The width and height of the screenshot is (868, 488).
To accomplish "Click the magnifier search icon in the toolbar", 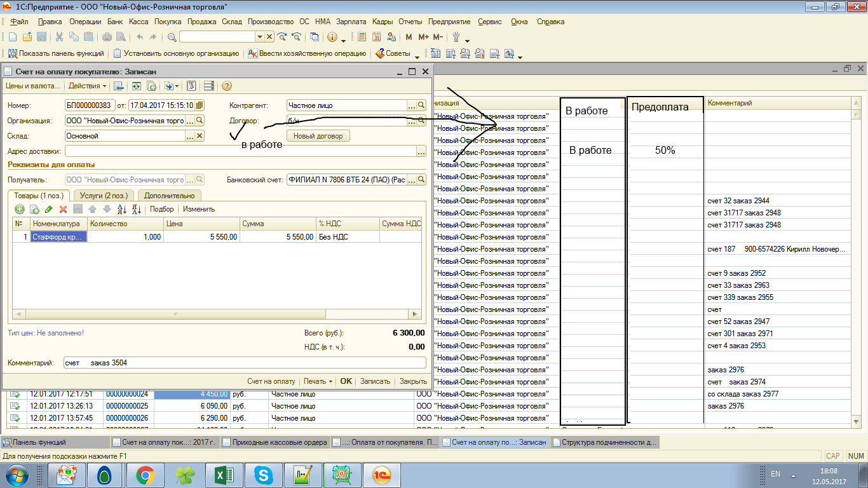I will click(172, 37).
